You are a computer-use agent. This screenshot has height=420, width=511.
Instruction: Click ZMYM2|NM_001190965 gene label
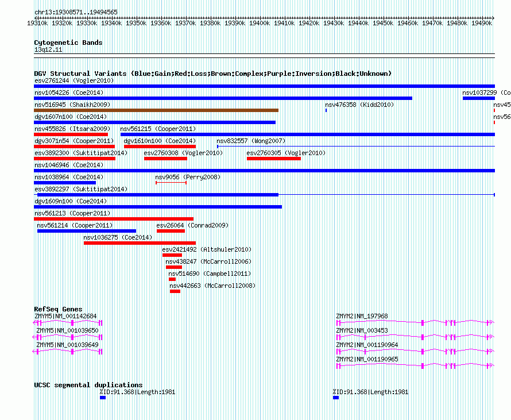(x=367, y=359)
